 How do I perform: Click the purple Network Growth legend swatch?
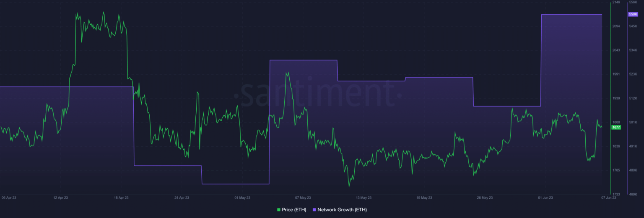314,210
